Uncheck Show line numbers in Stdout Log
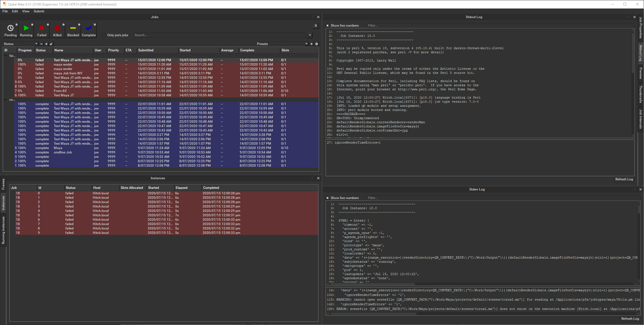Viewport: 644px width, 325px height. 327,26
